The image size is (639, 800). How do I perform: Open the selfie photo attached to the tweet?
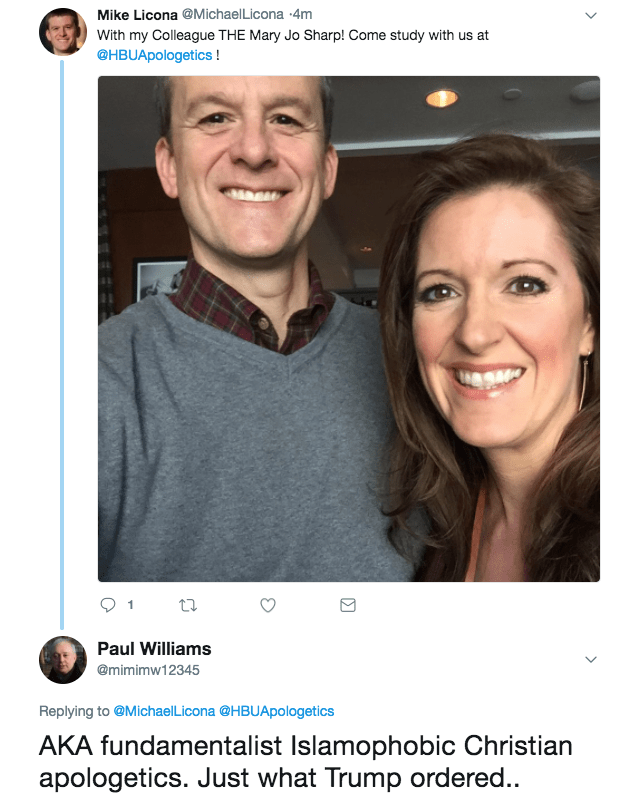pyautogui.click(x=348, y=328)
